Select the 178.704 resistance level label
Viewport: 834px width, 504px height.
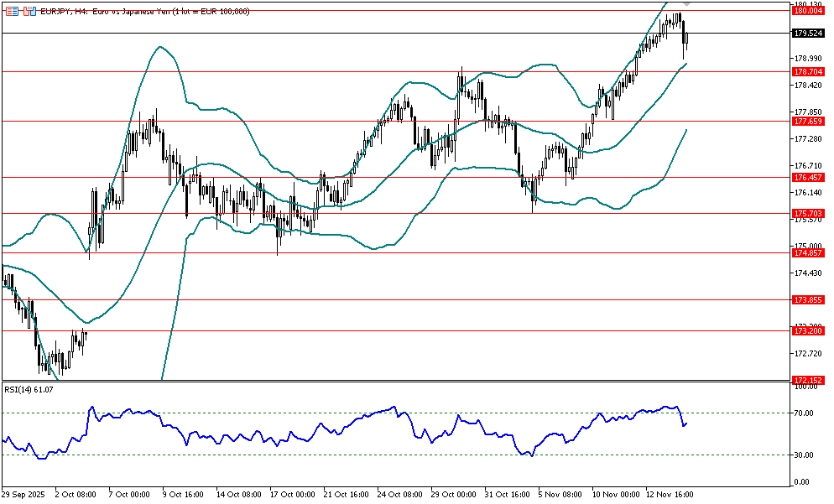click(806, 72)
